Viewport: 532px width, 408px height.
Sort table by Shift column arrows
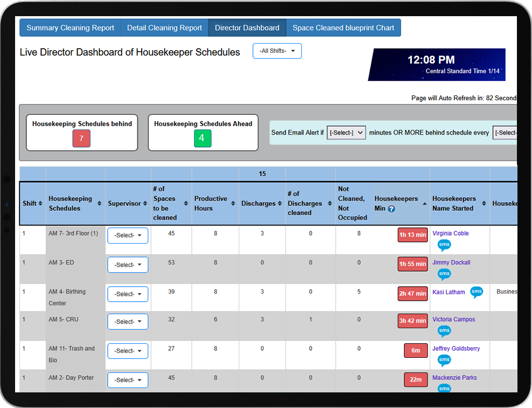[40, 204]
